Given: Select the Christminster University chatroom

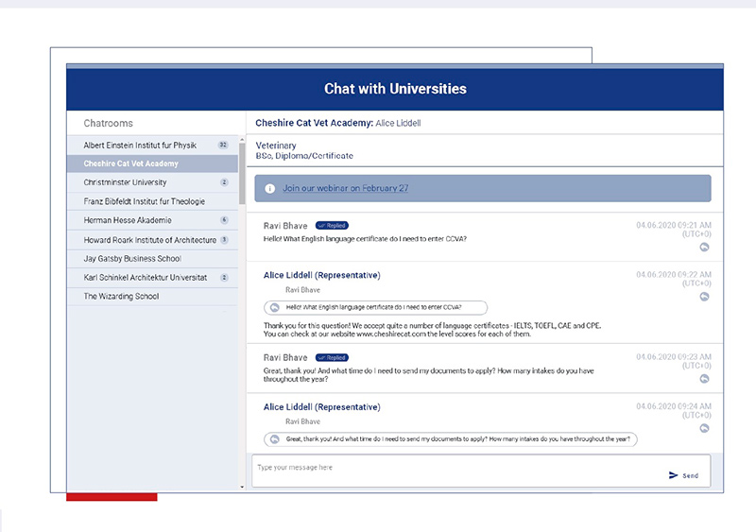Looking at the screenshot, I should [125, 182].
